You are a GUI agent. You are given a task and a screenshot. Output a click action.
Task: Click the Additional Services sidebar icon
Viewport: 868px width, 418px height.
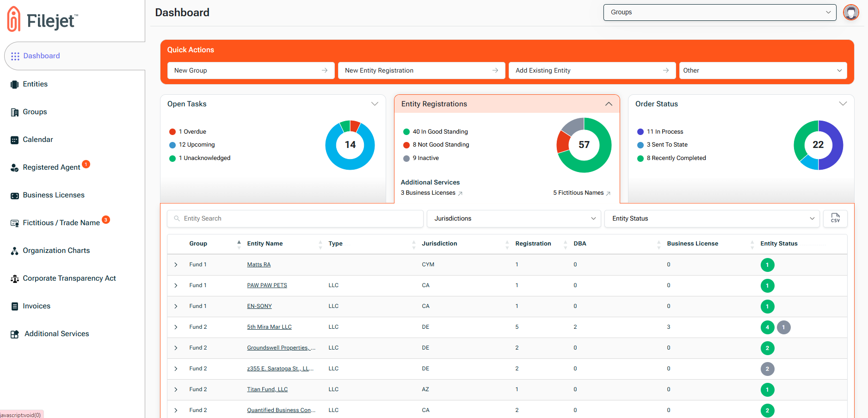[15, 333]
